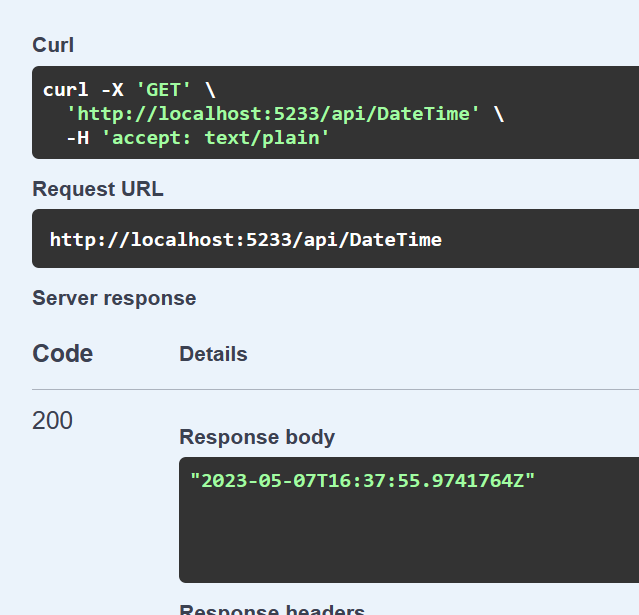
Task: Click the timestamp in the response body
Action: click(363, 480)
